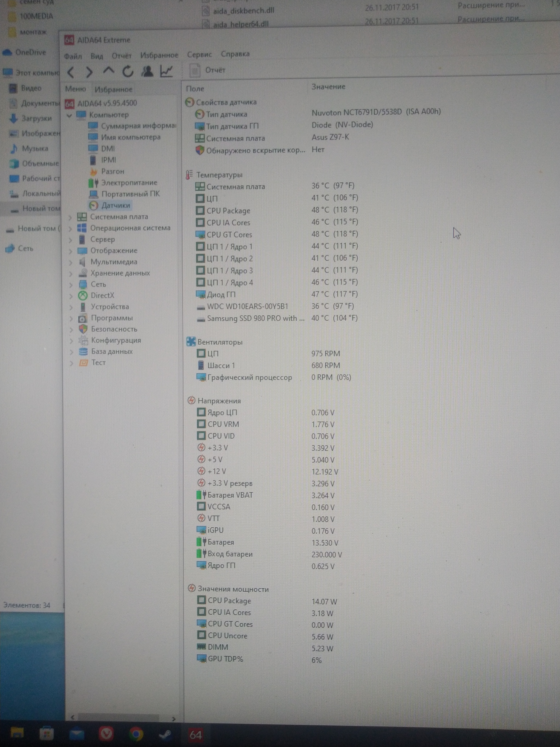Open AIDA64 icon in the taskbar

pos(196,735)
